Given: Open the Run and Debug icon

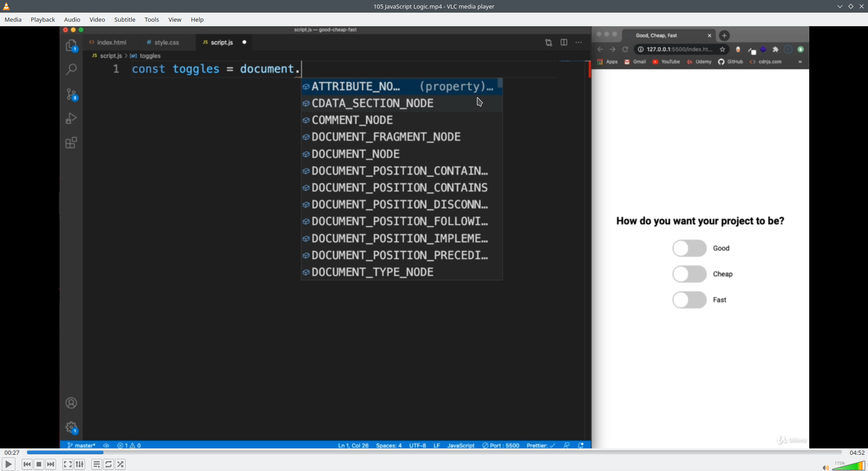Looking at the screenshot, I should tap(71, 118).
